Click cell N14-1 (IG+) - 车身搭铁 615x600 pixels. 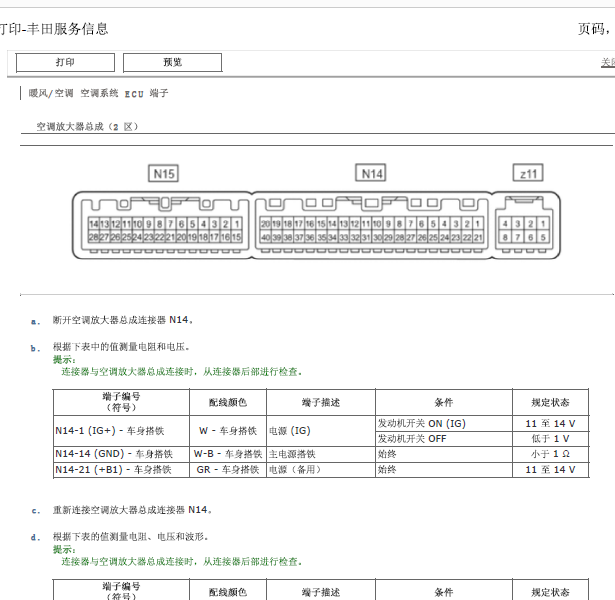click(121, 431)
